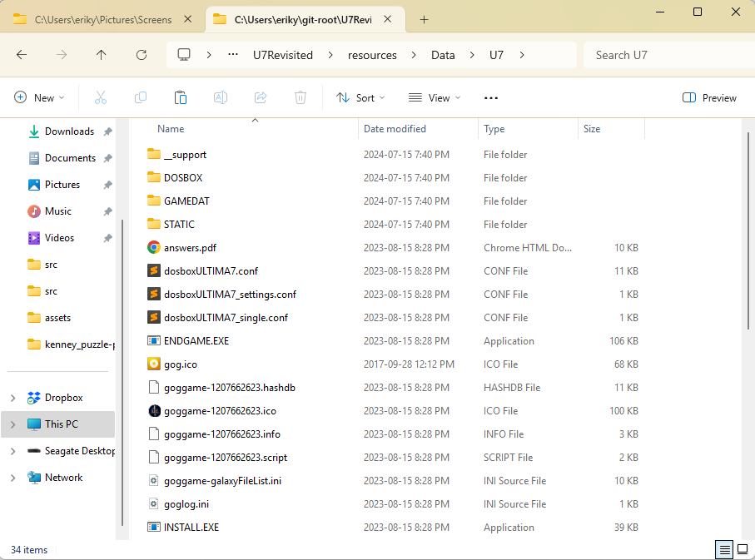Expand the Seagate Desktop tree node
The height and width of the screenshot is (560, 755).
pyautogui.click(x=13, y=451)
